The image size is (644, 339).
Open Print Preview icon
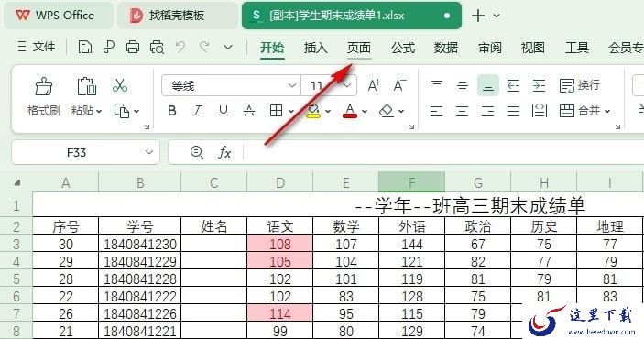[x=157, y=47]
